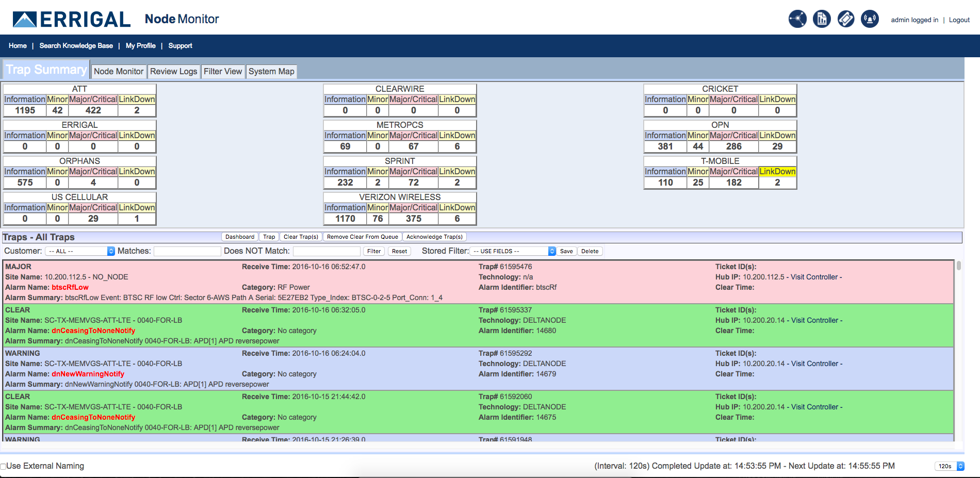Click the Clear Trap(s) button
The height and width of the screenshot is (478, 980).
301,237
